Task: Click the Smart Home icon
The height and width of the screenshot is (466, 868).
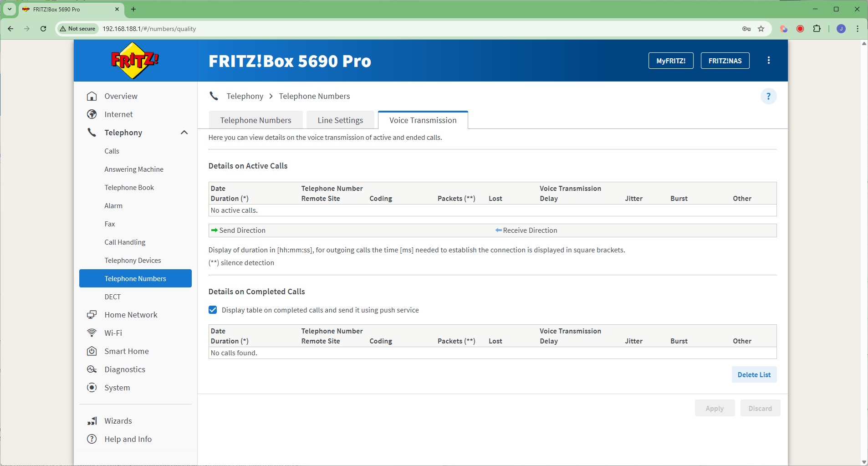Action: pyautogui.click(x=92, y=351)
